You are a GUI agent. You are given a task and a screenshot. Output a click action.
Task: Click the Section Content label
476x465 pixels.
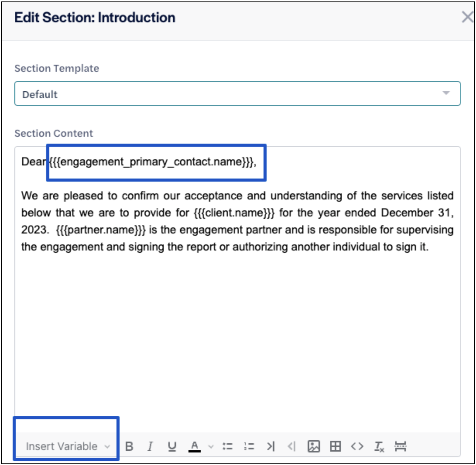(x=54, y=133)
